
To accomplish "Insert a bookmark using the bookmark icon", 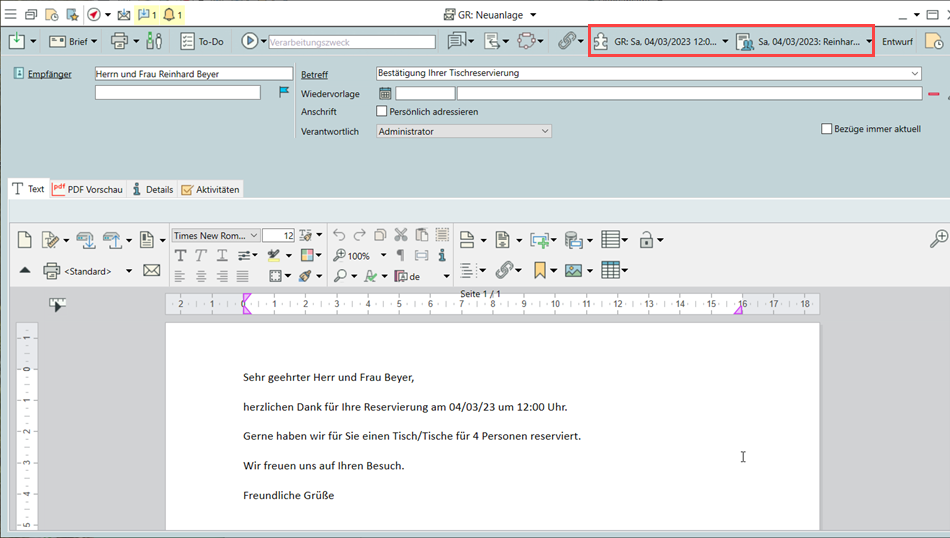I will click(540, 271).
